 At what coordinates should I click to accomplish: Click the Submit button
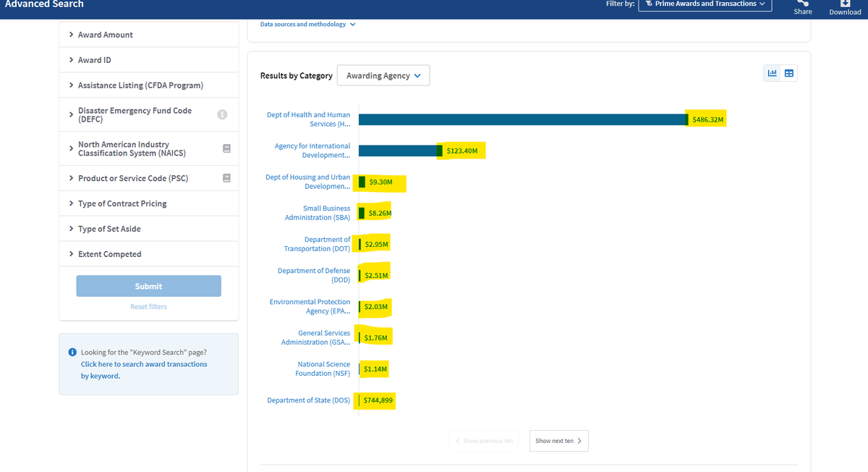[x=149, y=286]
